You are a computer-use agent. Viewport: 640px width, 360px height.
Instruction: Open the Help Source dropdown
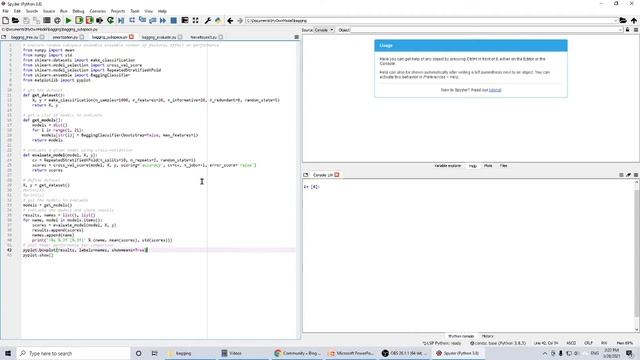coord(324,30)
